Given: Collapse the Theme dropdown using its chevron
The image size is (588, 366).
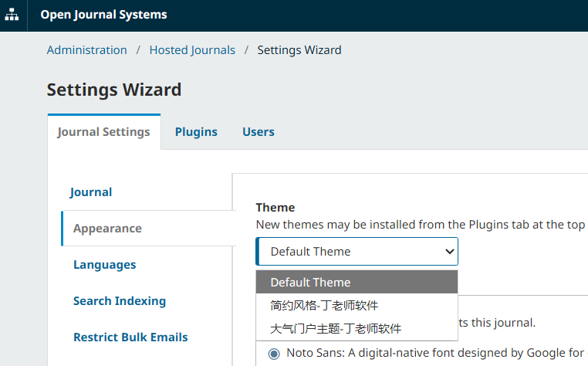Looking at the screenshot, I should click(450, 252).
